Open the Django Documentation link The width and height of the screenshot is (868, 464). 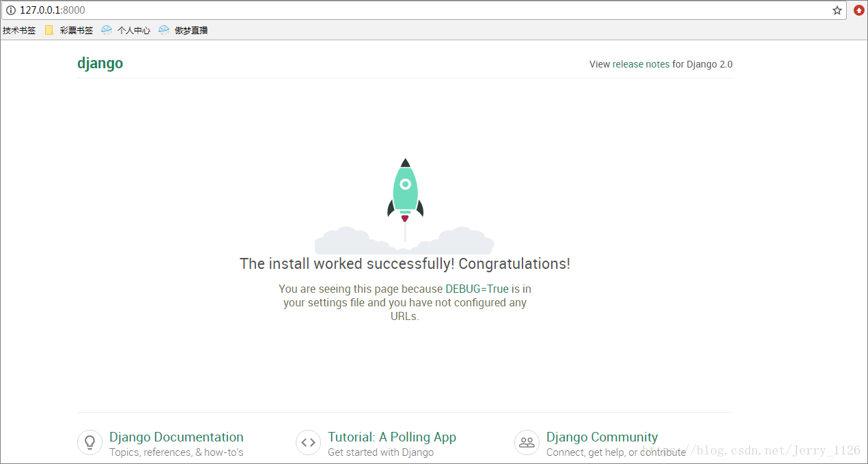point(176,437)
